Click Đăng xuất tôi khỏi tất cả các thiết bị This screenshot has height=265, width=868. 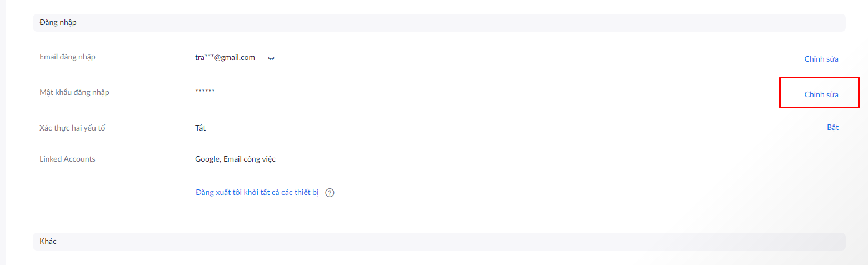pos(257,192)
